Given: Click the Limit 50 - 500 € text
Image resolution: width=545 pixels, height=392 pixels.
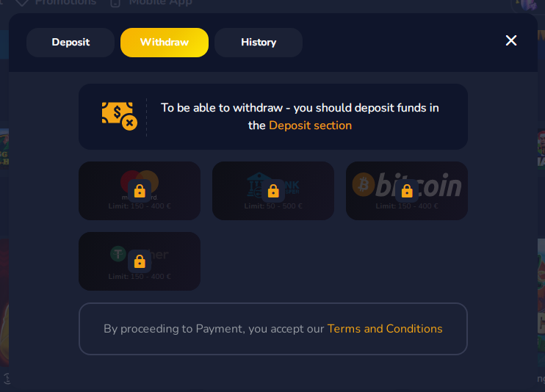Looking at the screenshot, I should [273, 206].
